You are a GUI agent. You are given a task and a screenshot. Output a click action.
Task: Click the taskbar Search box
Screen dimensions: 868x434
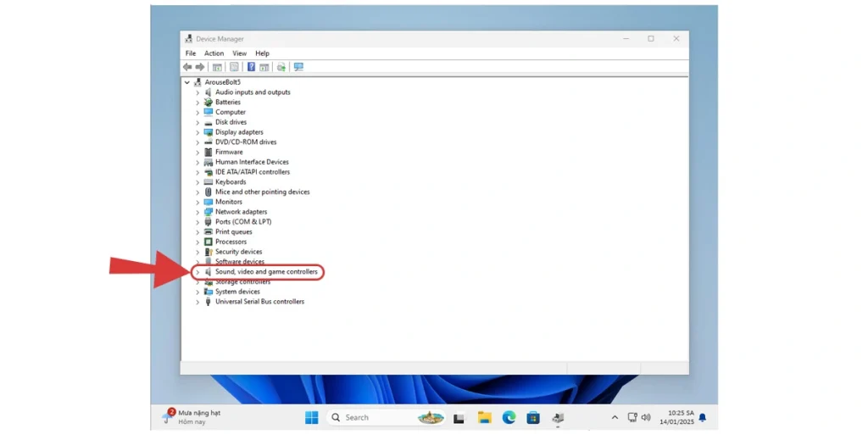373,417
